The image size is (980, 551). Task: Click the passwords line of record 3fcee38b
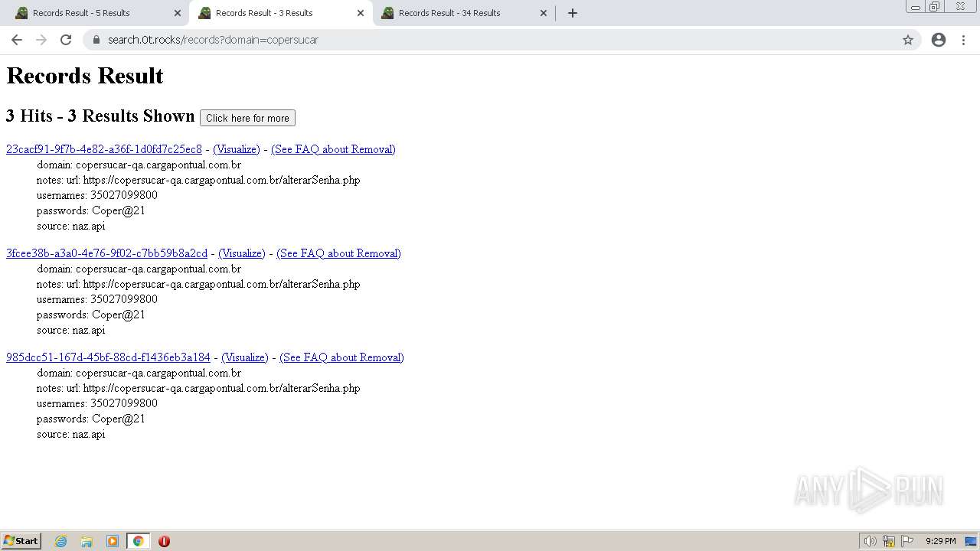[x=91, y=315]
